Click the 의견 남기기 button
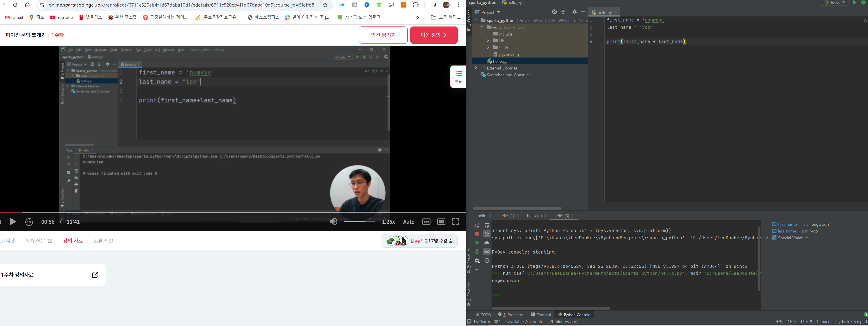Viewport: 868px width, 326px height. [x=383, y=35]
